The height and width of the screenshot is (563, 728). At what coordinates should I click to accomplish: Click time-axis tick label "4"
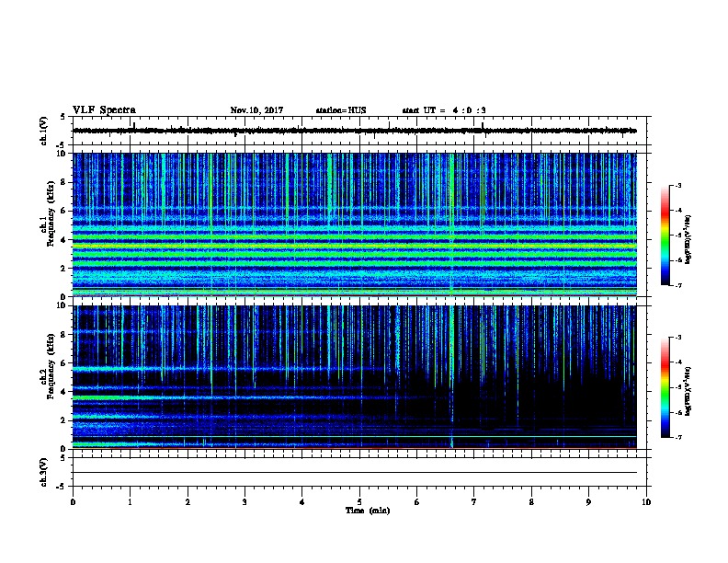pyautogui.click(x=302, y=502)
